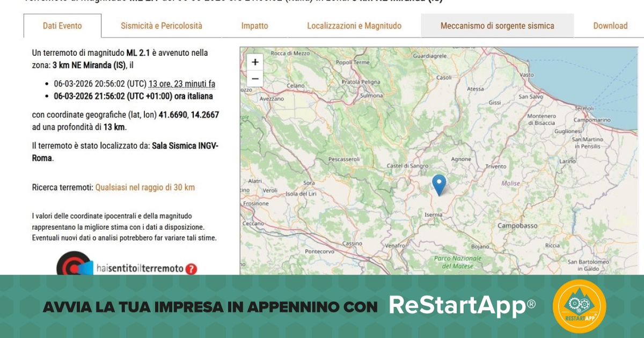Click the '13 ore, 23 minuti fa' timestamp
644x338 pixels.
click(182, 84)
